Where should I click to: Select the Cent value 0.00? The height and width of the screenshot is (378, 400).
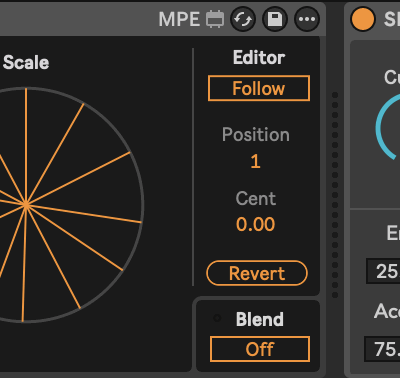pos(256,224)
